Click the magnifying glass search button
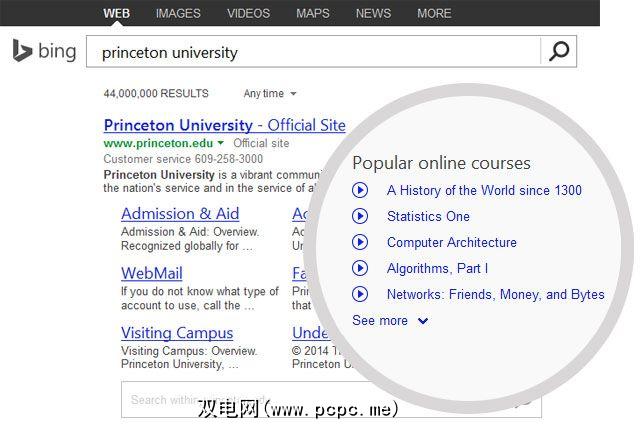Image resolution: width=640 pixels, height=432 pixels. (558, 51)
